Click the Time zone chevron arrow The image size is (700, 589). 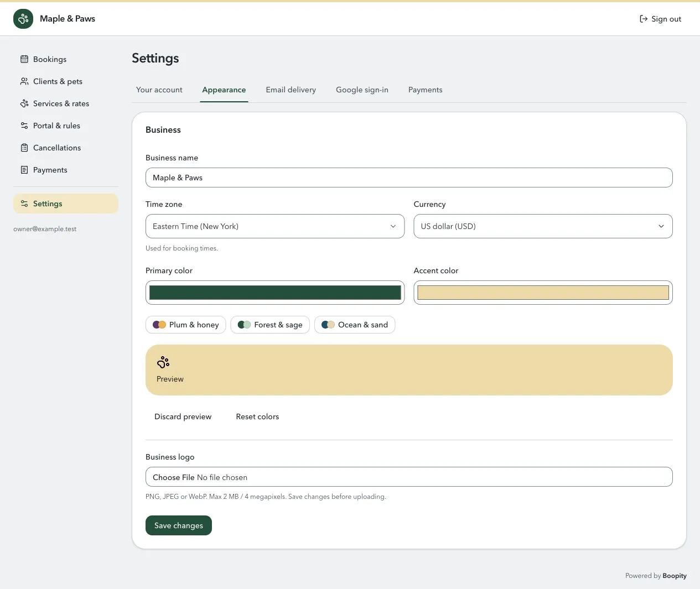(x=393, y=226)
